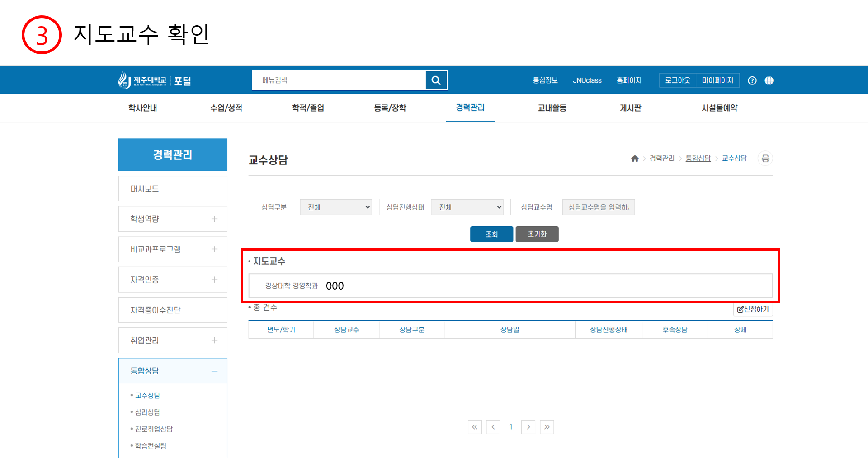Select 심리상담 in the sidebar
Image resolution: width=868 pixels, height=472 pixels.
[147, 412]
